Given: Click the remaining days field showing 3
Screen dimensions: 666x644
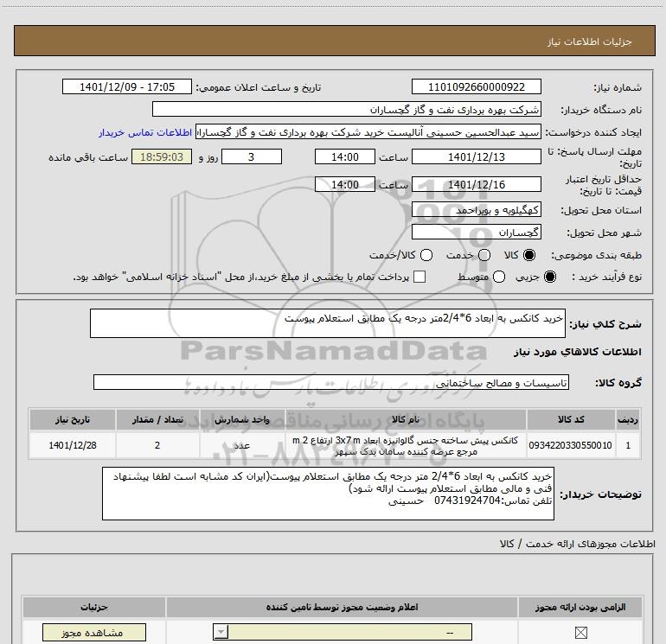Looking at the screenshot, I should [252, 157].
